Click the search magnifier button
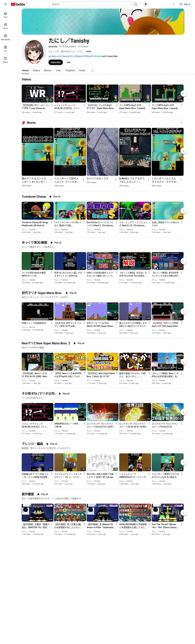Image resolution: width=195 pixels, height=644 pixels. [x=135, y=4]
